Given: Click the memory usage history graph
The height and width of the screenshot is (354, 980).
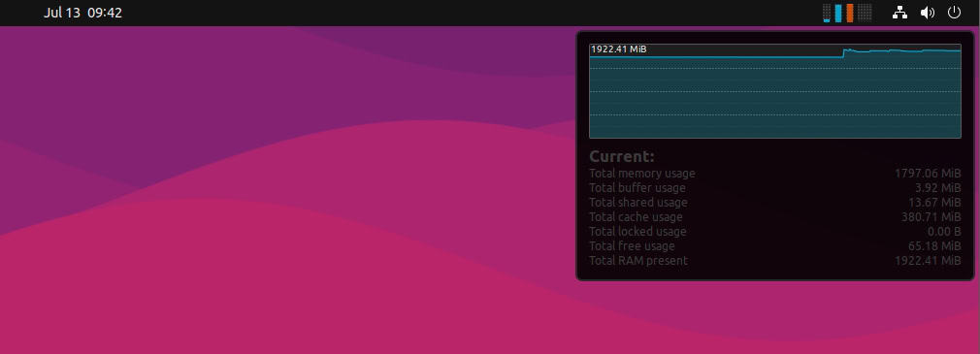Looking at the screenshot, I should 775,91.
